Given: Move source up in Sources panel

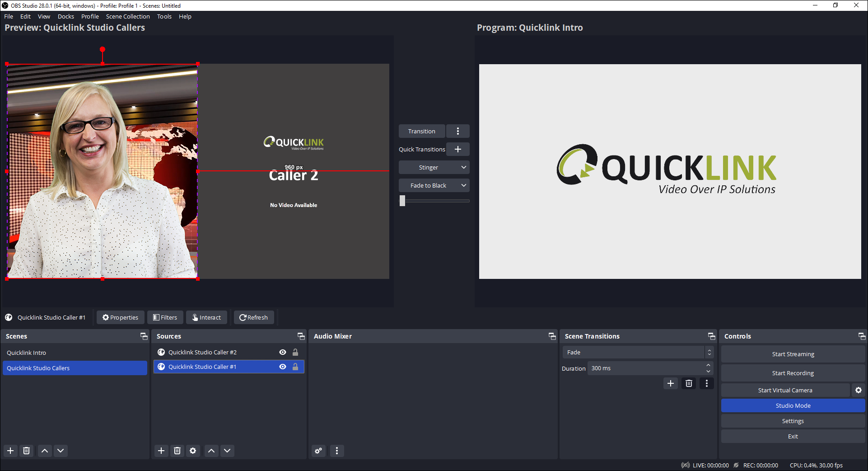Looking at the screenshot, I should pyautogui.click(x=211, y=451).
